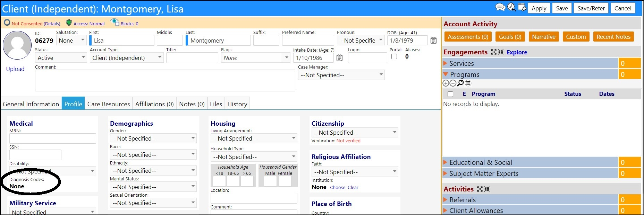Image resolution: width=644 pixels, height=215 pixels.
Task: Open the Affiliations (0) tab
Action: click(x=154, y=104)
